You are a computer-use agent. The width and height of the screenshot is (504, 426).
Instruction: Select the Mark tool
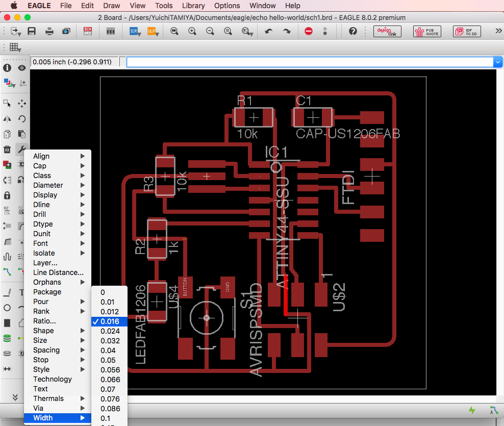pyautogui.click(x=22, y=83)
